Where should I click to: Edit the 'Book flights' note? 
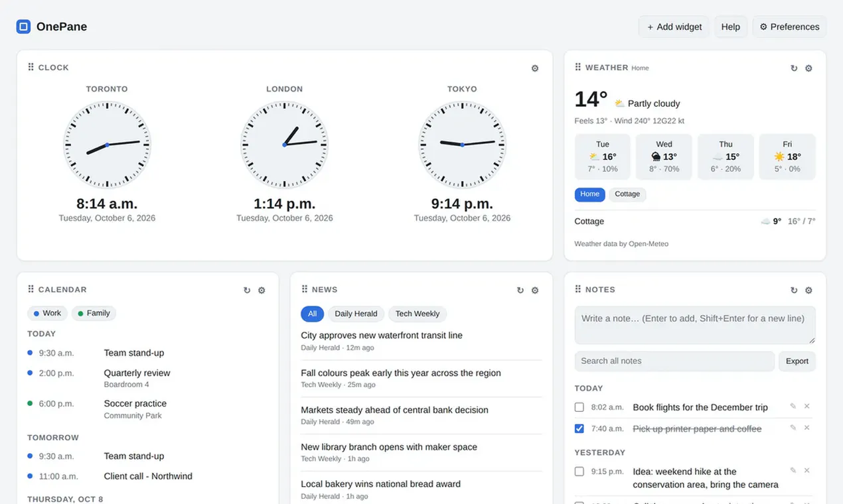pos(793,406)
